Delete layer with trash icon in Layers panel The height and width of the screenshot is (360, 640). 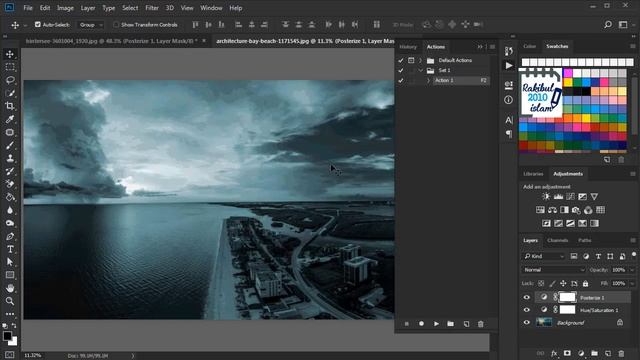[621, 353]
